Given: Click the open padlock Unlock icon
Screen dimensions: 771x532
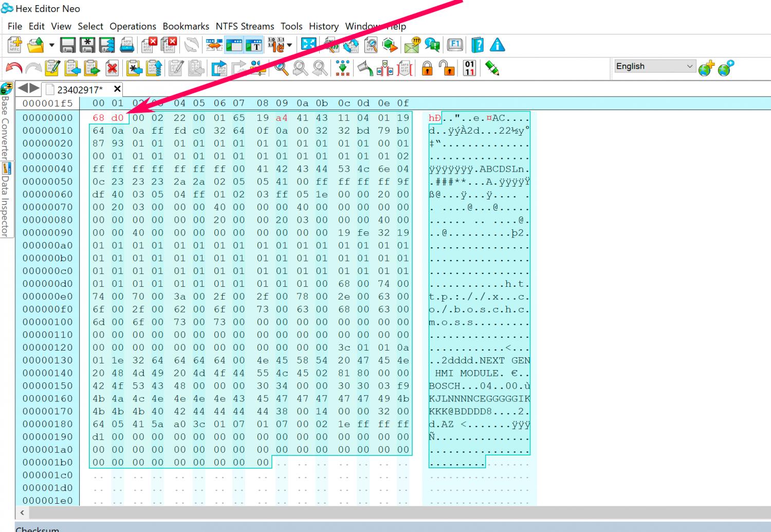Looking at the screenshot, I should click(447, 68).
